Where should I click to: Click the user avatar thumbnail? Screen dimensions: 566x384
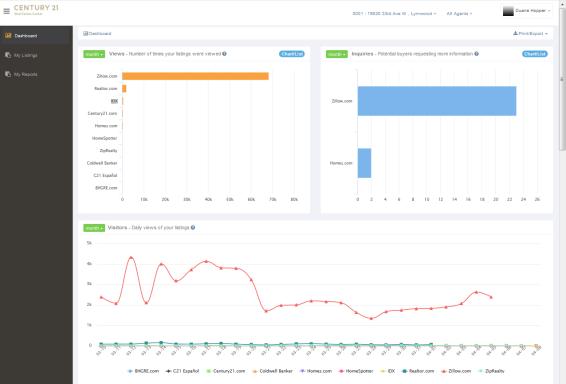(508, 11)
